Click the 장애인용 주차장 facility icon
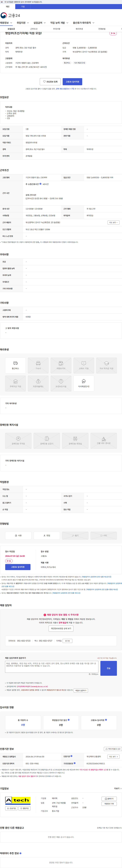This screenshot has width=122, height=868. (18, 441)
